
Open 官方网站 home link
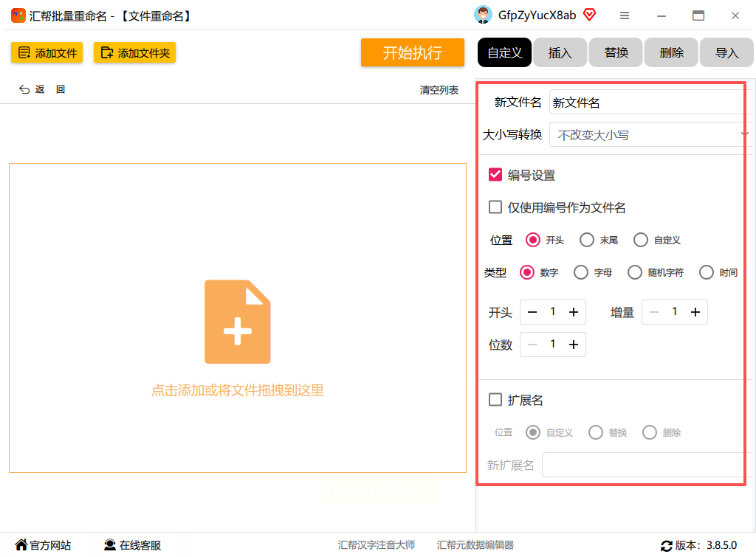(x=43, y=545)
